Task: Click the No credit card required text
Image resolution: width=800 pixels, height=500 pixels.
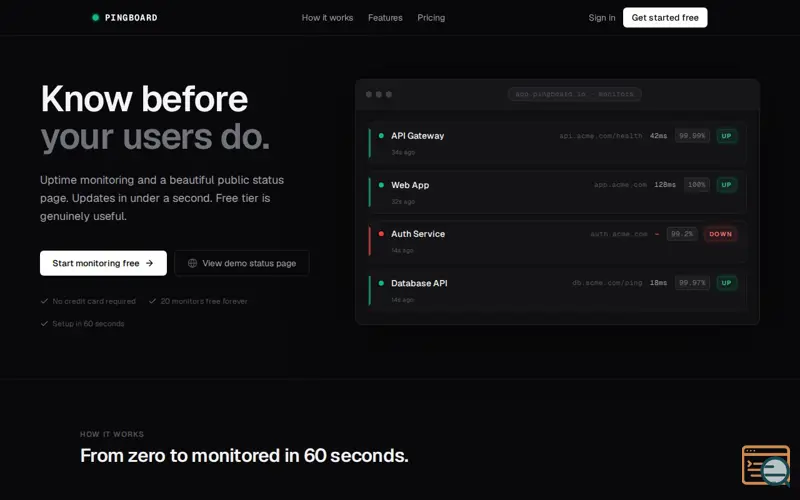Action: coord(94,301)
